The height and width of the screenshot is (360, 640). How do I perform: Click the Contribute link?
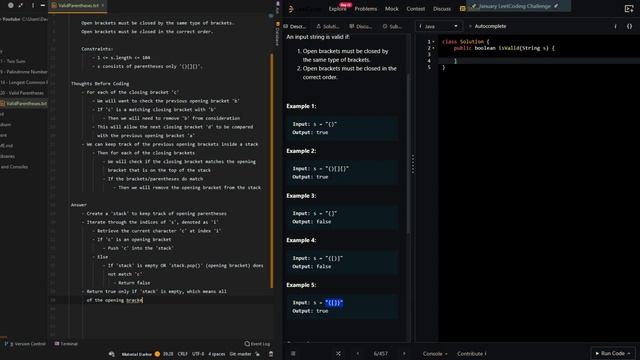coord(471,353)
